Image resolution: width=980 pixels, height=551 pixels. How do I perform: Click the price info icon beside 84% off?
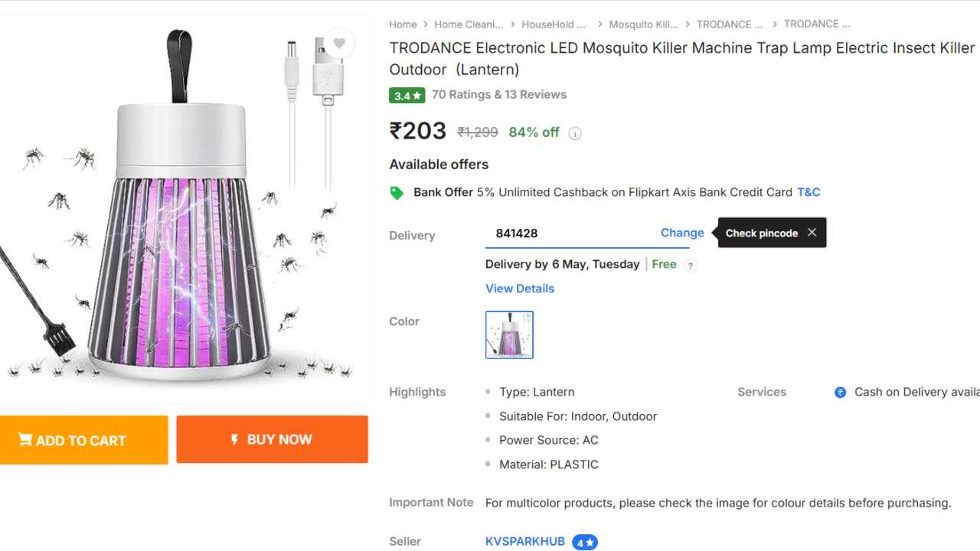coord(575,133)
